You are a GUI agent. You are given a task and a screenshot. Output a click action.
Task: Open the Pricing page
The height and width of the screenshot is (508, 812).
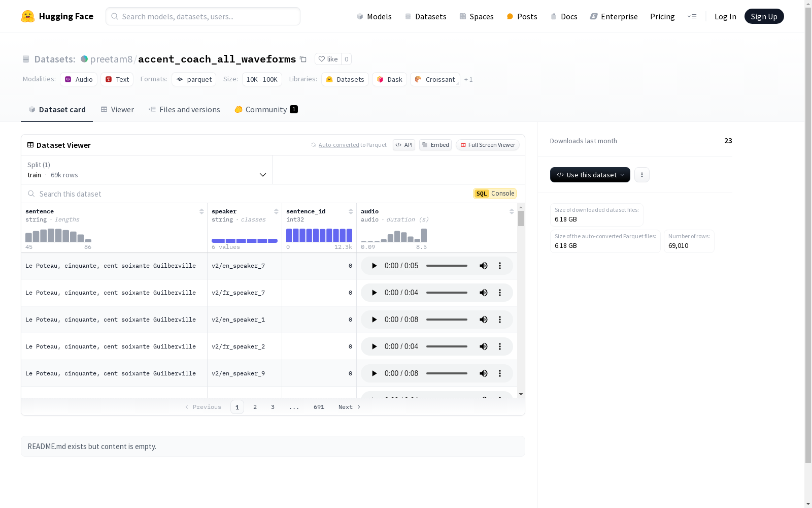pyautogui.click(x=662, y=16)
